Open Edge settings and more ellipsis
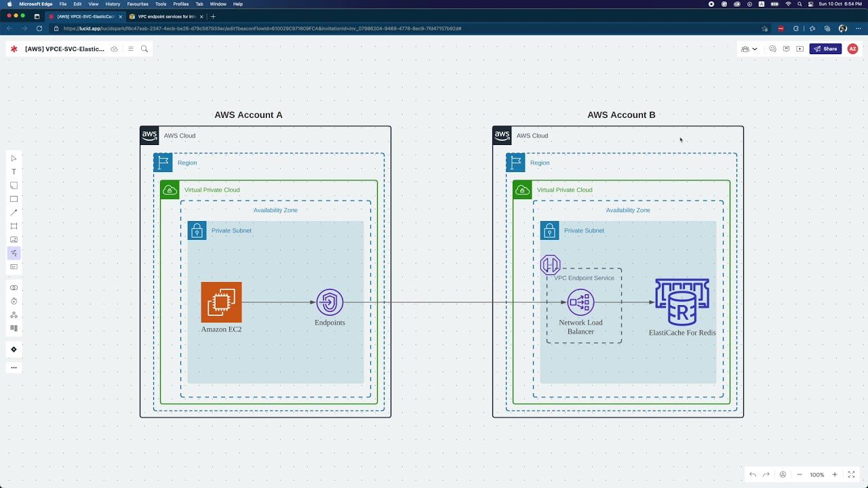The height and width of the screenshot is (488, 868). point(859,28)
